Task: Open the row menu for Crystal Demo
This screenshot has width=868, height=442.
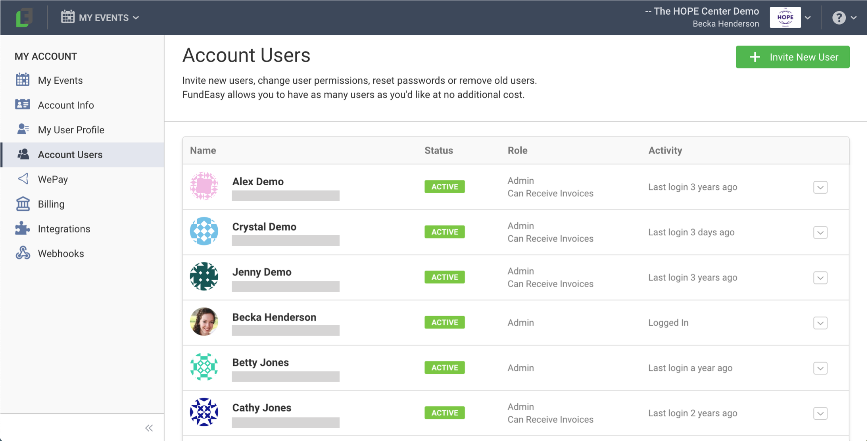Action: click(820, 233)
